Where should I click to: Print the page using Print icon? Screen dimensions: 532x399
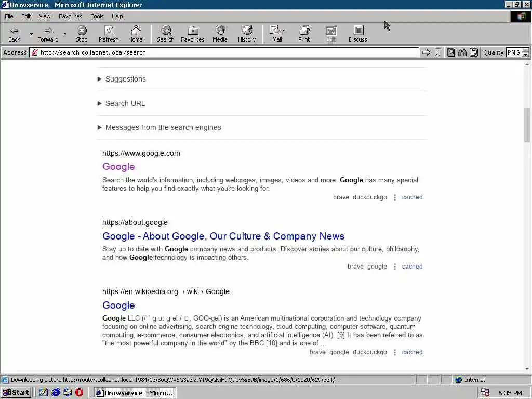point(304,34)
